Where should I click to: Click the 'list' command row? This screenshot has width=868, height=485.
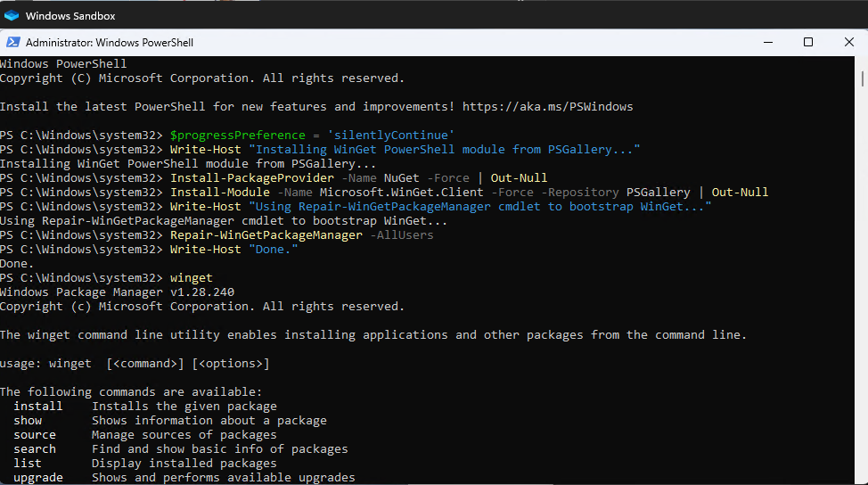145,464
